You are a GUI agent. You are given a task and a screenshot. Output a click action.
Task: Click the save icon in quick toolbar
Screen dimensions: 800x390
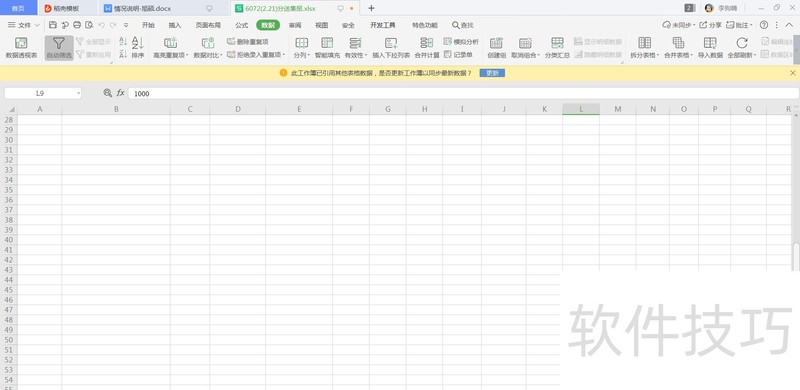pos(53,25)
